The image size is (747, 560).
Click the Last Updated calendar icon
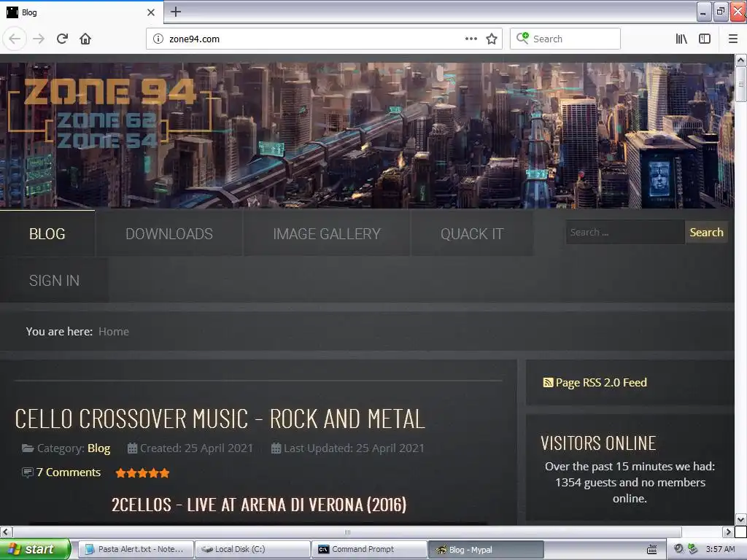click(x=276, y=448)
